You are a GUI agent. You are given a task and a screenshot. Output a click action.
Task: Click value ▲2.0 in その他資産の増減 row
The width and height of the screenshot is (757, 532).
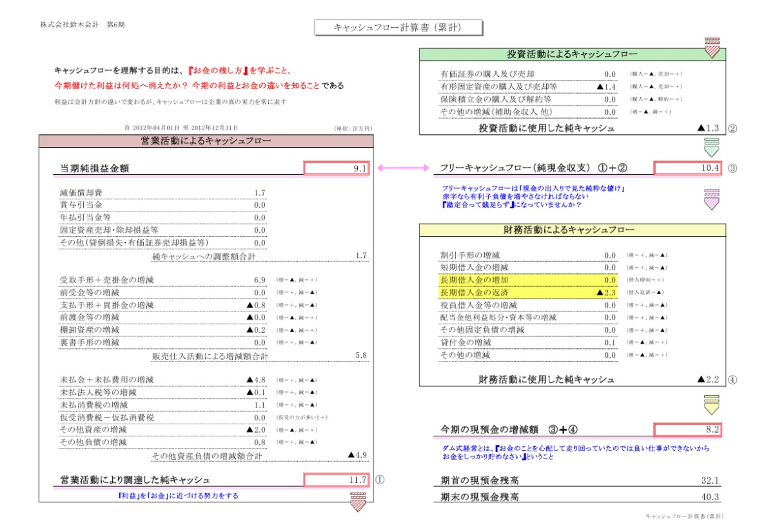257,429
